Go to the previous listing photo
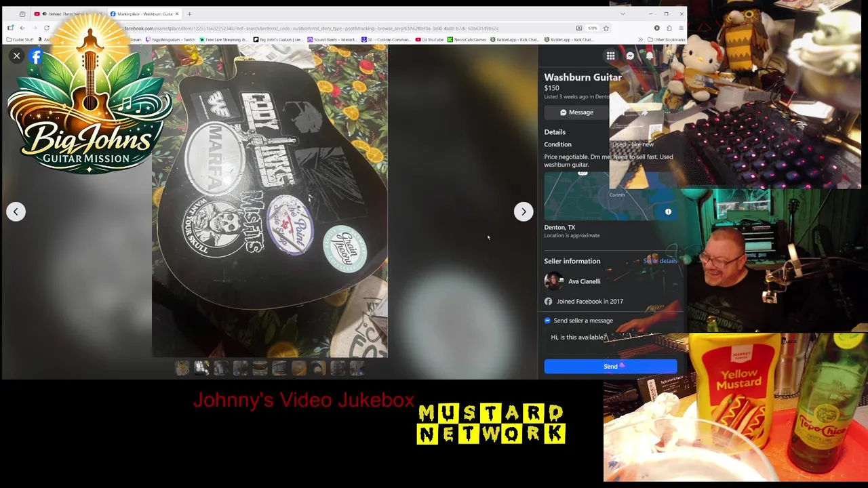Image resolution: width=868 pixels, height=488 pixels. 16,211
